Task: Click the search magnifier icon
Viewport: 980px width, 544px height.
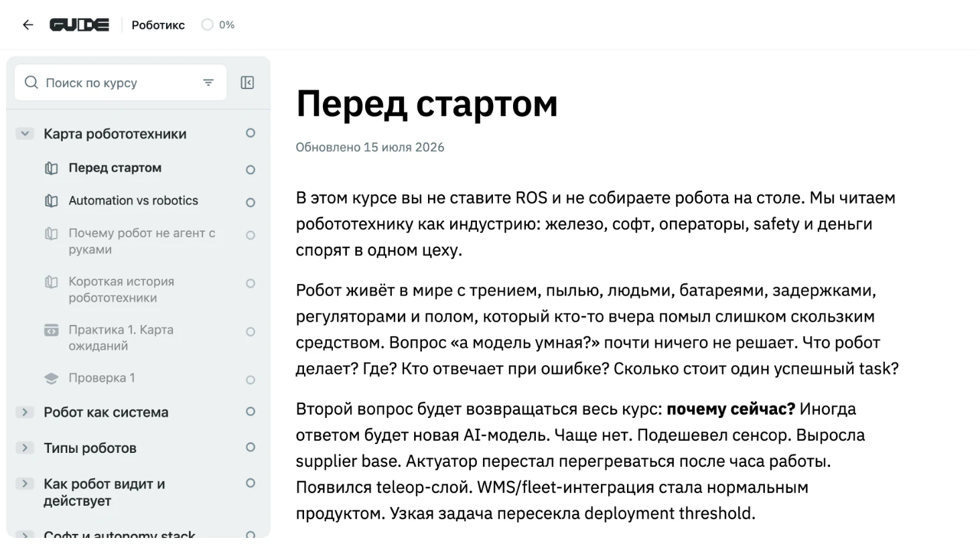Action: tap(31, 82)
